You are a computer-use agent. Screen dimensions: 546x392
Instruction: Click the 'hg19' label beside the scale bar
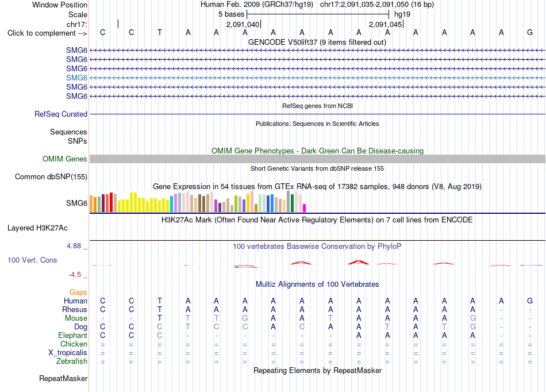tap(402, 14)
